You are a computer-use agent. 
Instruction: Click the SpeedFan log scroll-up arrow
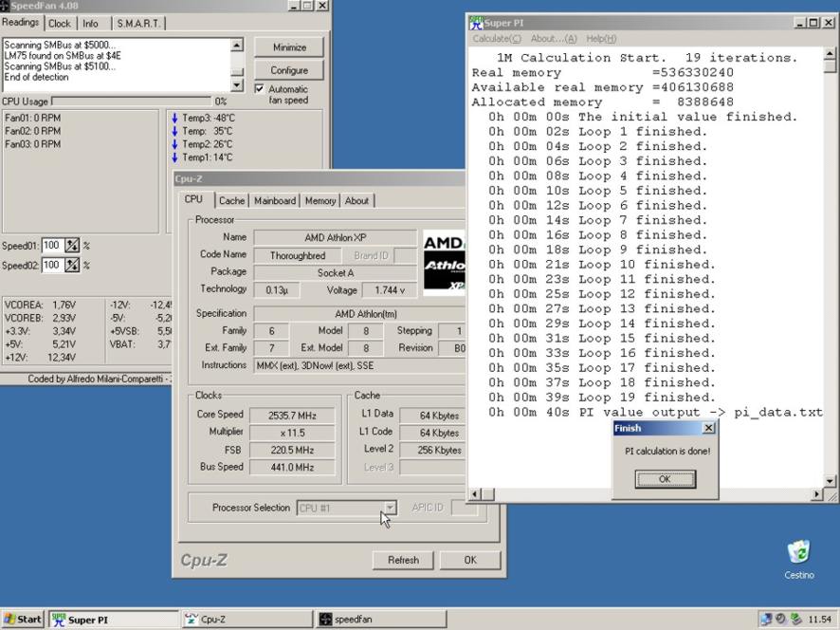[x=237, y=45]
